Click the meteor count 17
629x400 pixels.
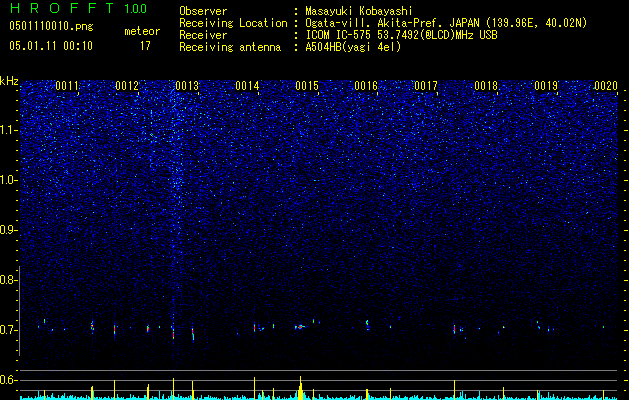coord(145,46)
